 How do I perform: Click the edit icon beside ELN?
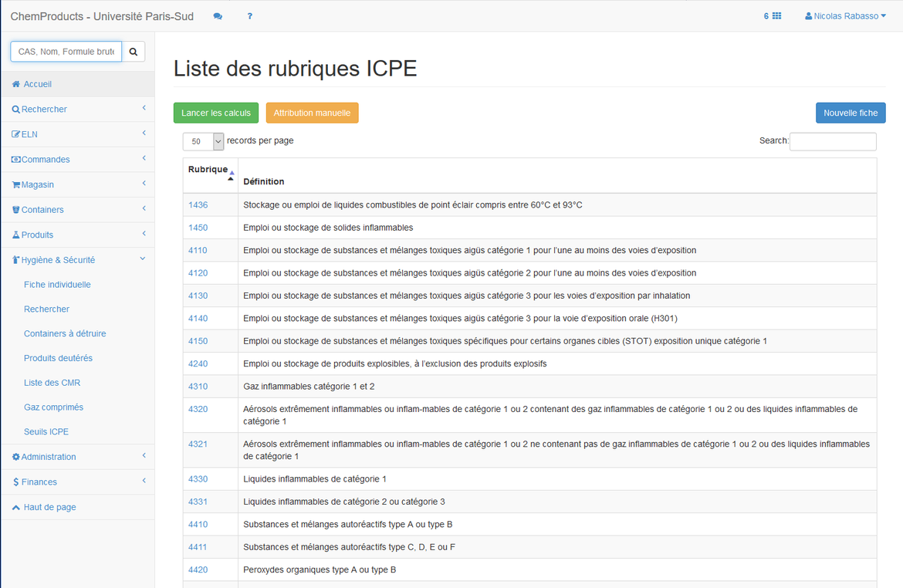pos(16,134)
